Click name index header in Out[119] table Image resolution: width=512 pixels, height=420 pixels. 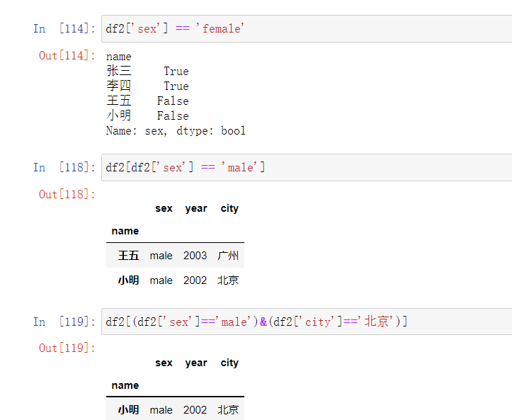(x=125, y=385)
